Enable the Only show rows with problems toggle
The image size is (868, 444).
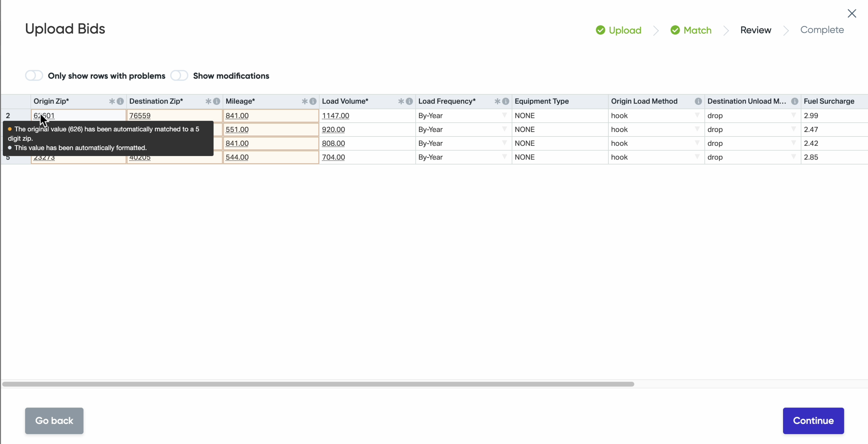coord(34,76)
